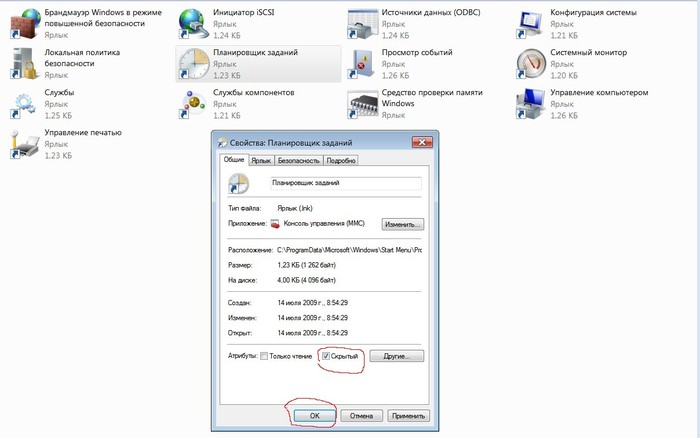
Task: Click the red MMC console icon beside Приложение
Action: coord(275,224)
